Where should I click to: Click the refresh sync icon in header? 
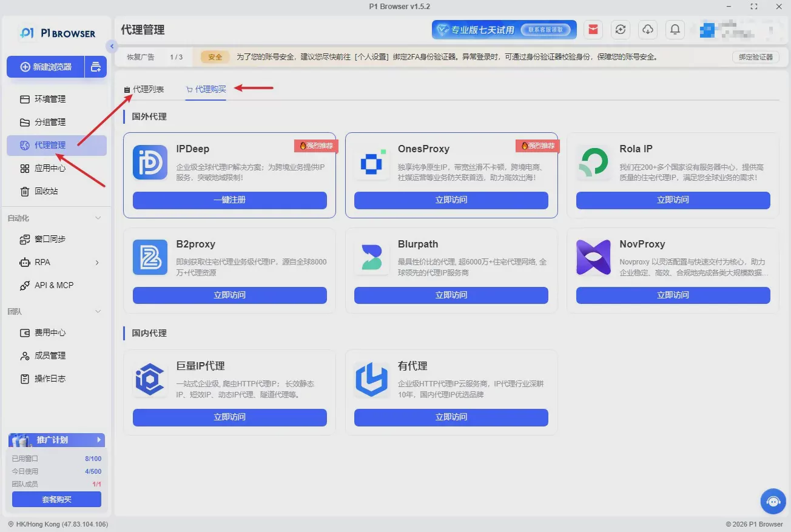pos(620,29)
